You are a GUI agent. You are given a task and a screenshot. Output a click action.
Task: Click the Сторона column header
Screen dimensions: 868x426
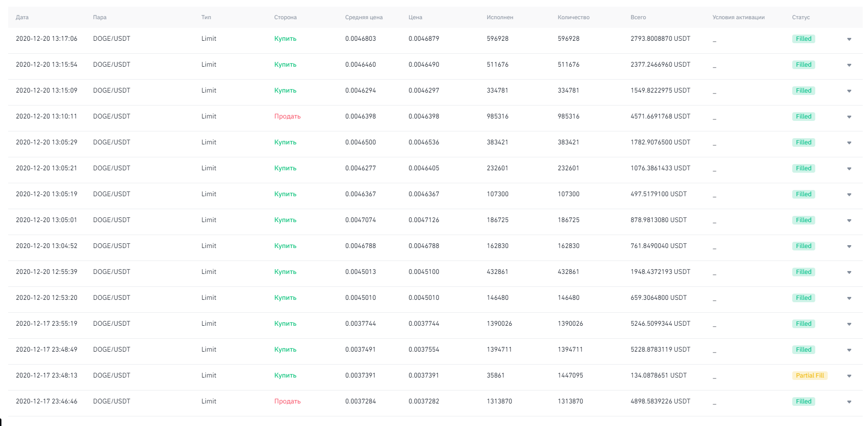click(285, 17)
